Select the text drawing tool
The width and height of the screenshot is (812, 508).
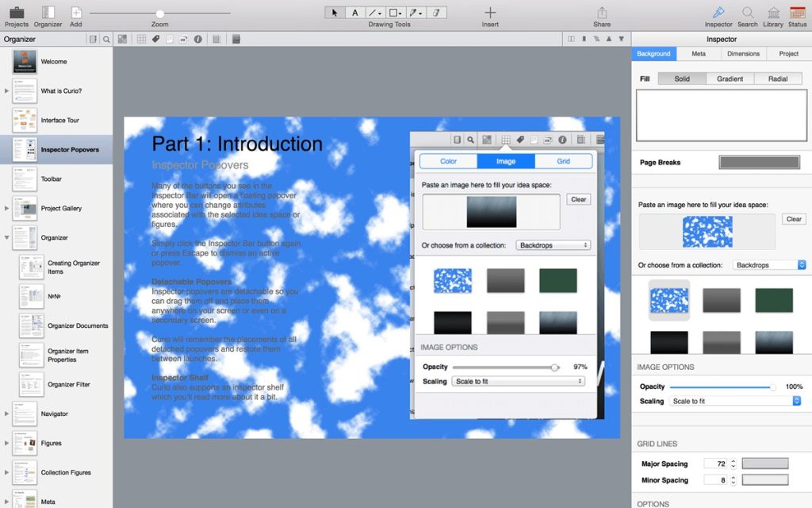355,13
